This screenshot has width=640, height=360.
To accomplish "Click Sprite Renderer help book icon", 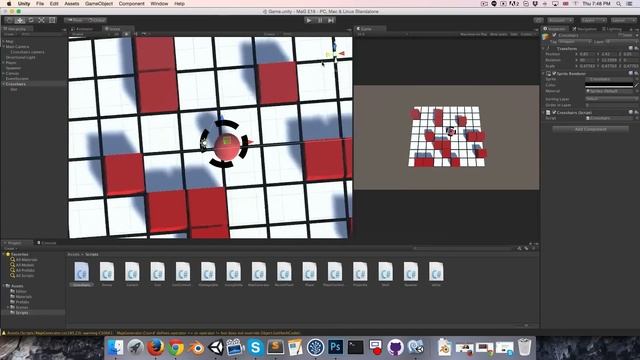I will (x=631, y=73).
